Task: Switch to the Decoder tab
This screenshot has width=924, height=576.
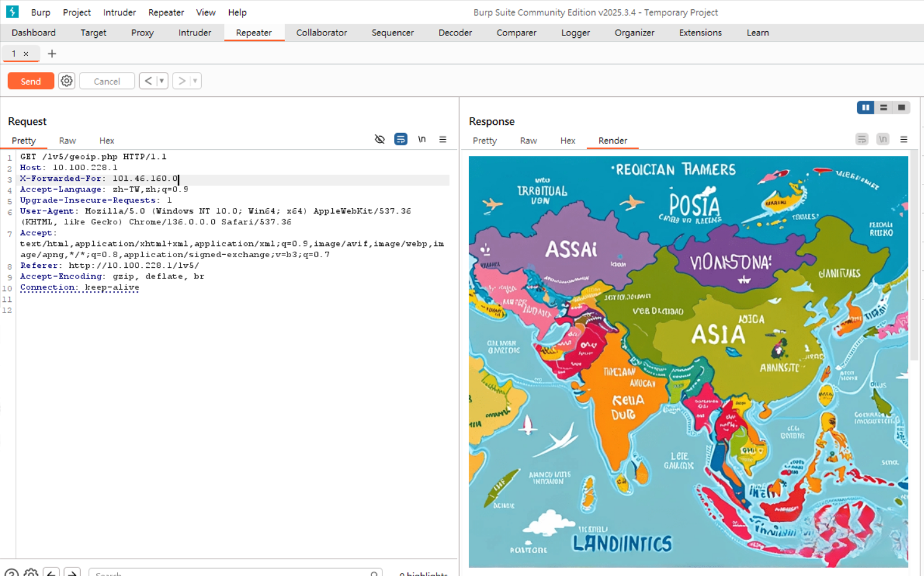Action: point(455,32)
